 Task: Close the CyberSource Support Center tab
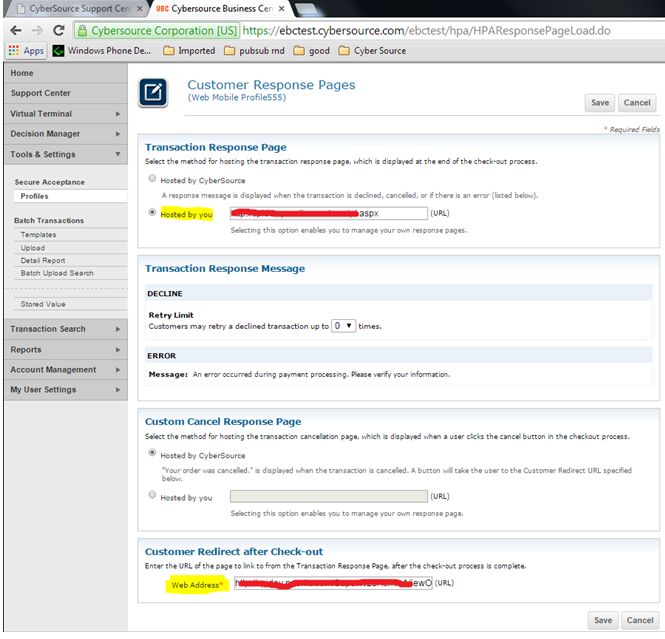pyautogui.click(x=140, y=8)
